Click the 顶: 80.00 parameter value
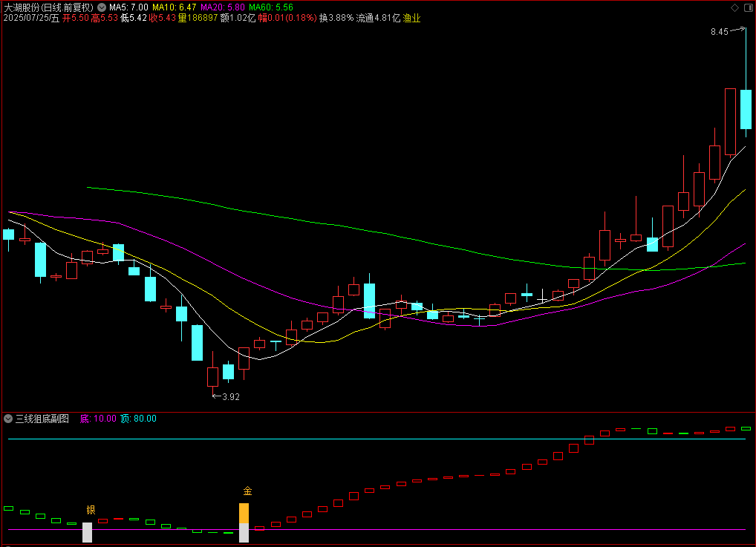Viewport: 756px width, 547px height. tap(138, 419)
